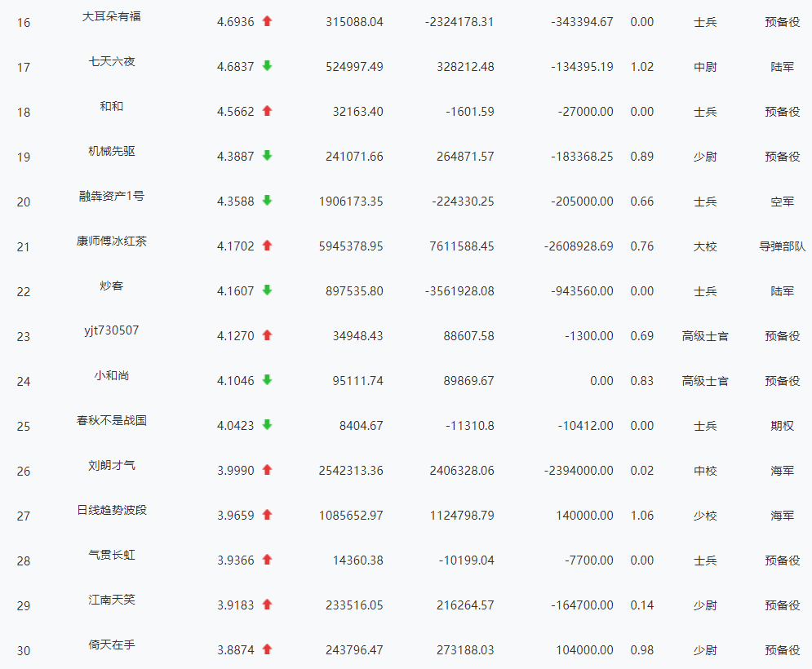The height and width of the screenshot is (669, 812).
Task: Open trader 和和 profile
Action: coord(112,106)
